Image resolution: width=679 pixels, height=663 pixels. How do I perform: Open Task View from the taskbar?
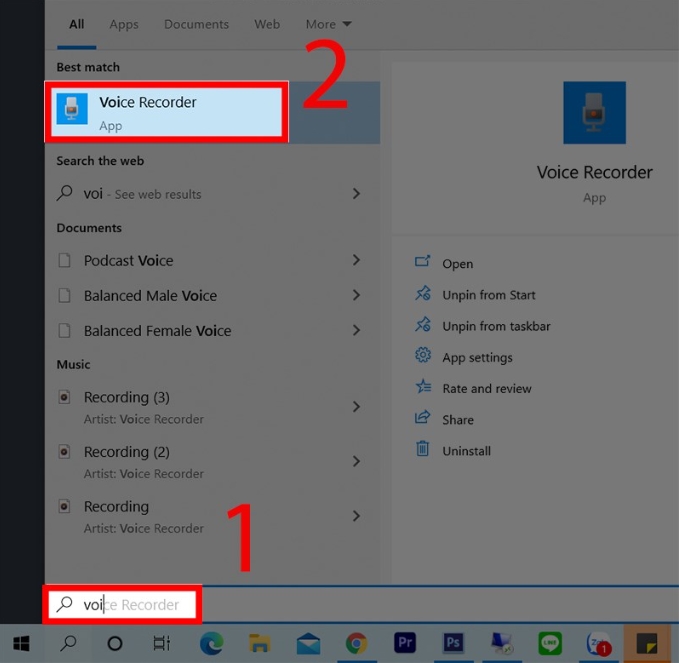pyautogui.click(x=161, y=643)
